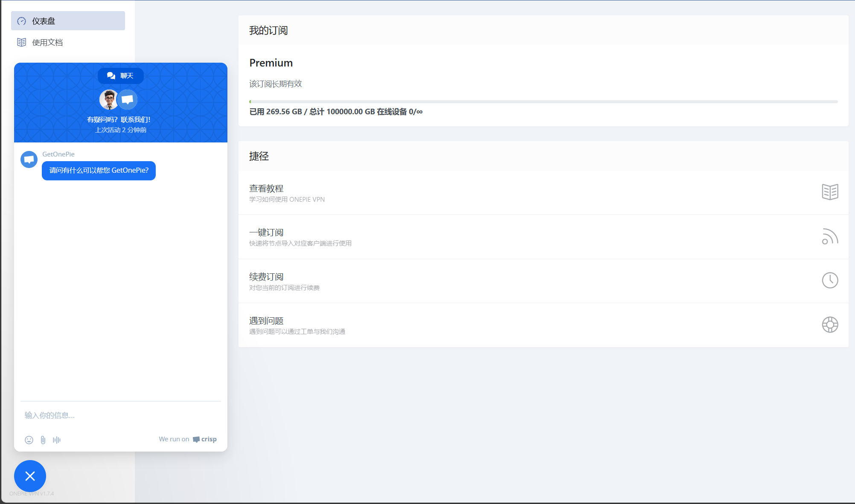Click the 查看教程 shortcut title
This screenshot has width=855, height=504.
pos(266,188)
